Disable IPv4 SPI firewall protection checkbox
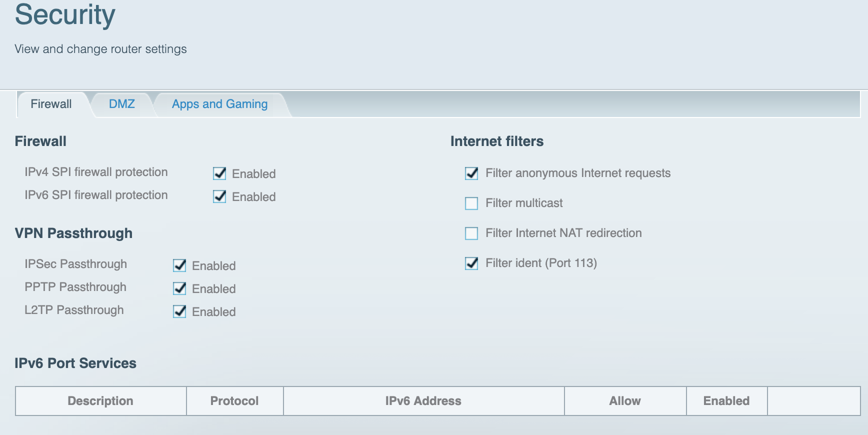This screenshot has height=435, width=868. click(x=219, y=173)
